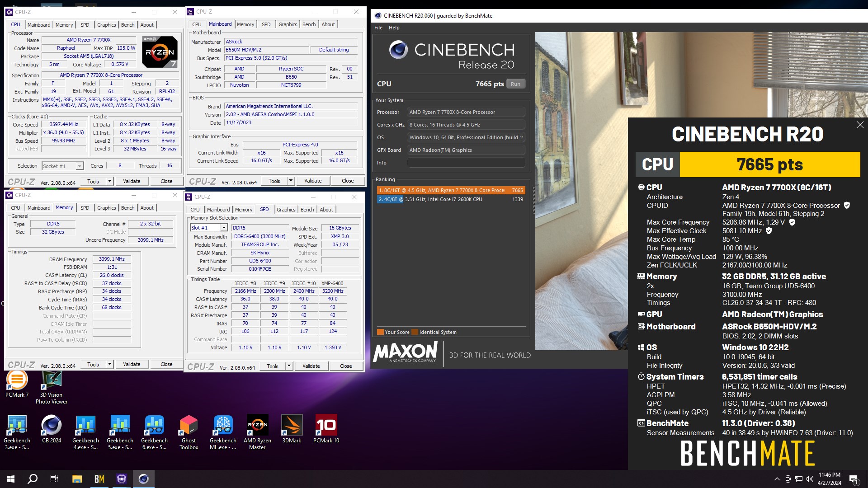Click Identical System legend swatch

point(415,332)
